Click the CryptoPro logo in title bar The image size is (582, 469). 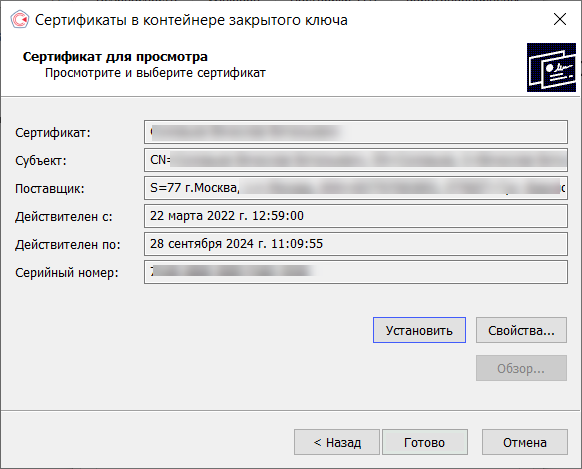pos(19,19)
